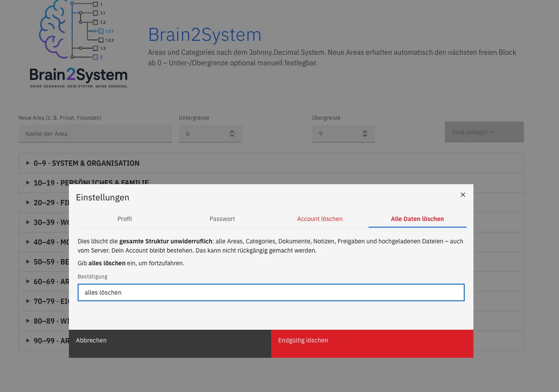The width and height of the screenshot is (559, 392).
Task: Expand the 90–99 area triangle
Action: tap(28, 341)
